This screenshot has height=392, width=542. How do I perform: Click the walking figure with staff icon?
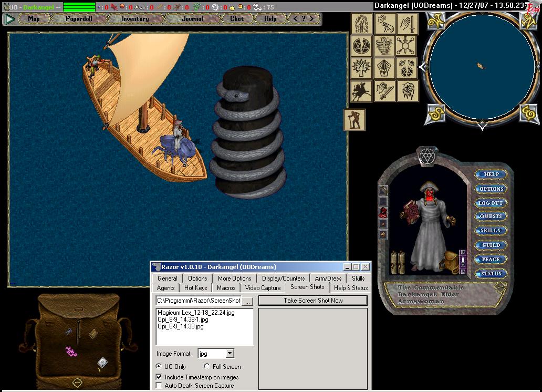pos(355,120)
